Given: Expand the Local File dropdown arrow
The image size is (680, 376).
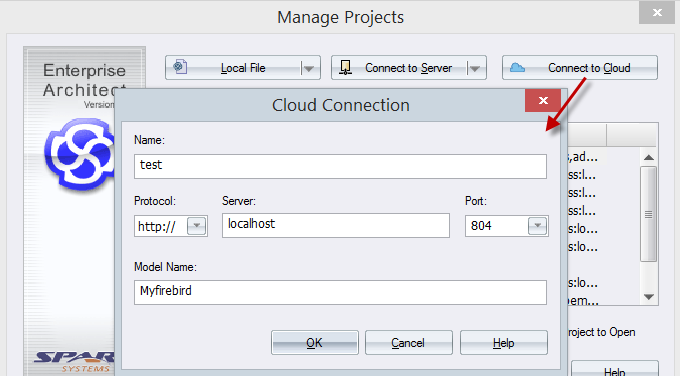Looking at the screenshot, I should point(308,68).
